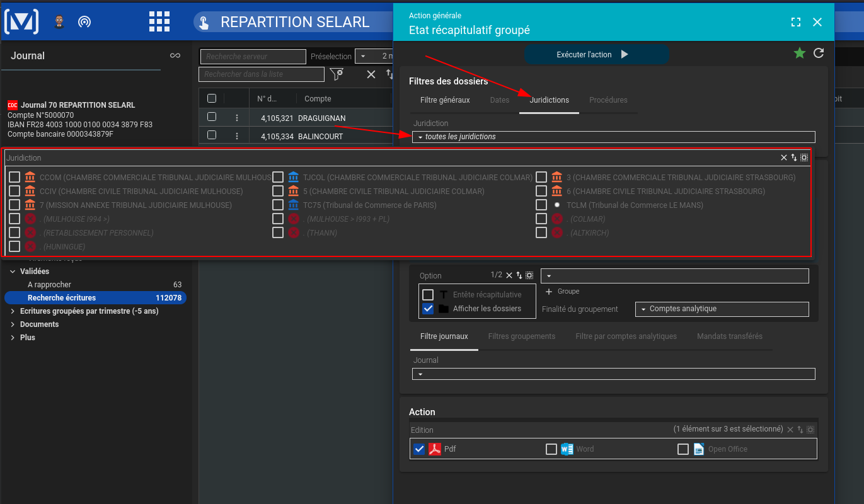Toggle the select-all checkbox in table header
This screenshot has height=504, width=864.
(212, 98)
